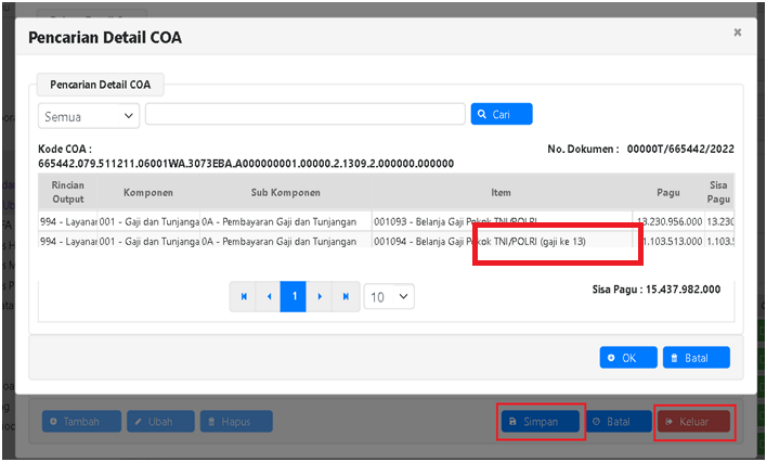Close the Pencarian Detail COA dialog
This screenshot has width=767, height=462.
coord(737,33)
